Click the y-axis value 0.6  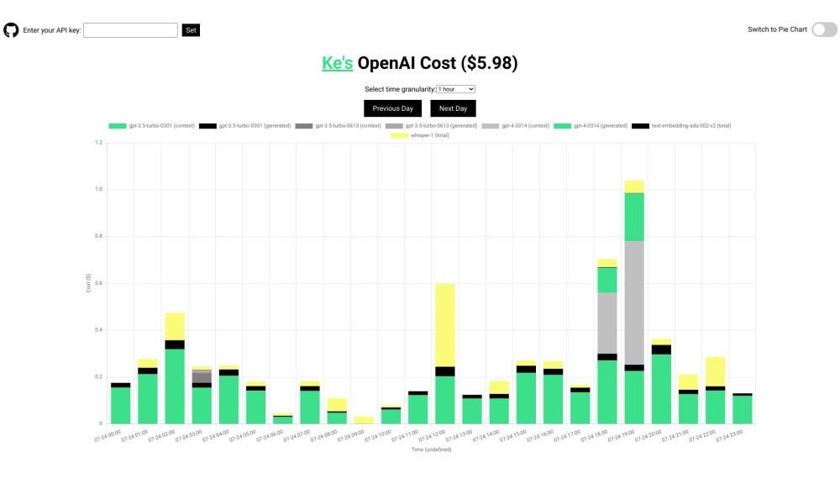click(98, 283)
